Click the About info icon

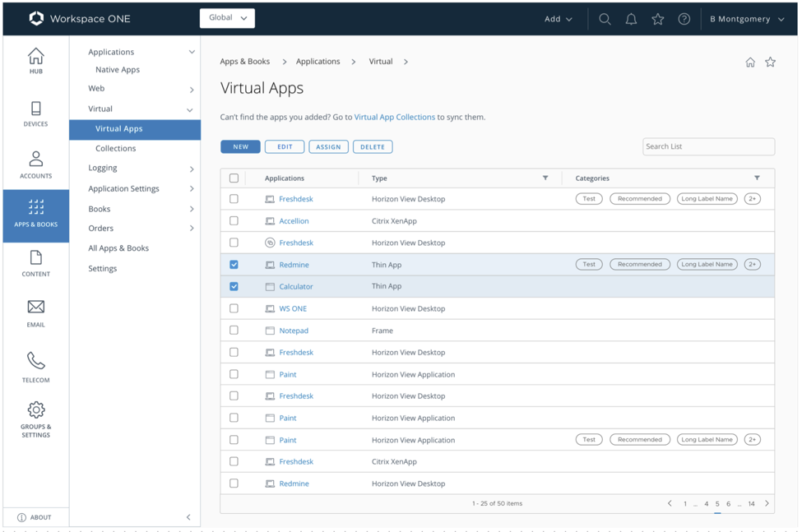point(21,517)
